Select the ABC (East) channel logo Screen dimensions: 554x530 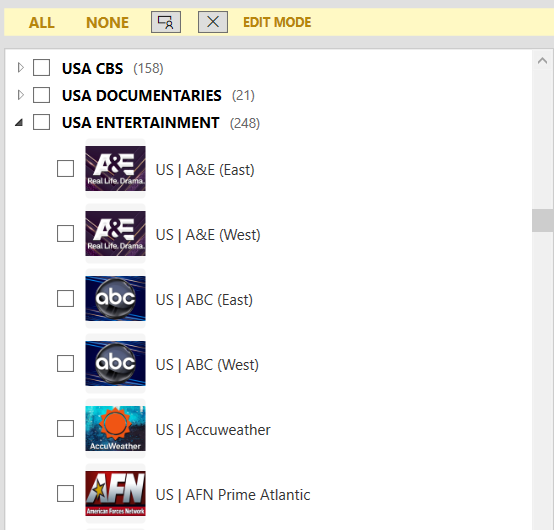115,299
